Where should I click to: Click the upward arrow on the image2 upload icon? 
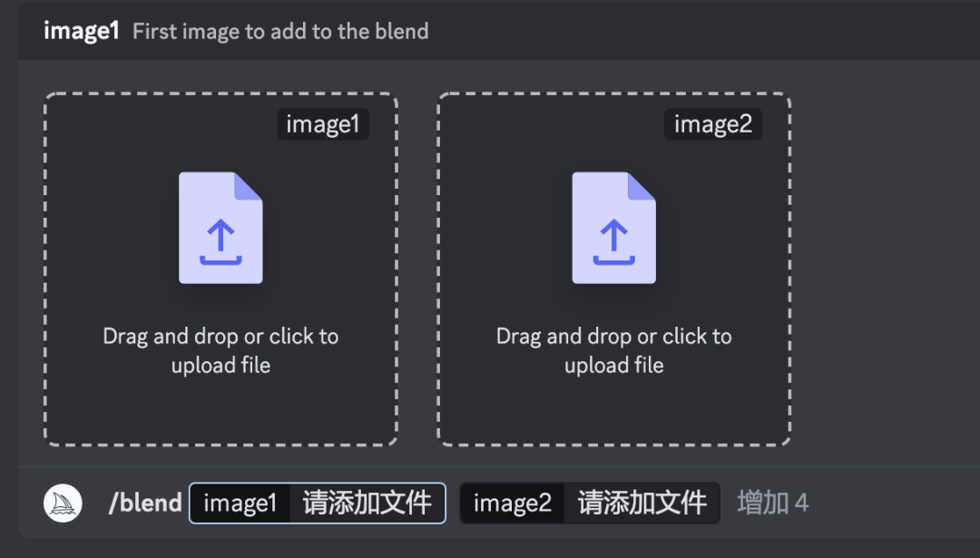click(x=613, y=238)
